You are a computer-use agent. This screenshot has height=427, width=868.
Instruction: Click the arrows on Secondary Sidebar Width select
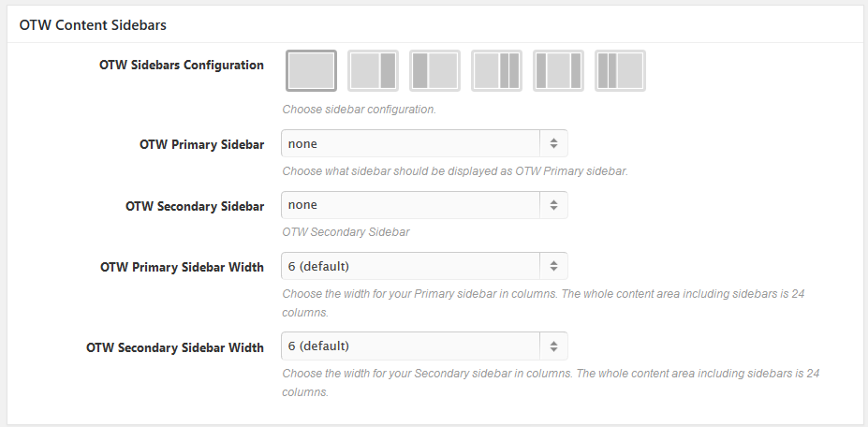click(x=553, y=346)
